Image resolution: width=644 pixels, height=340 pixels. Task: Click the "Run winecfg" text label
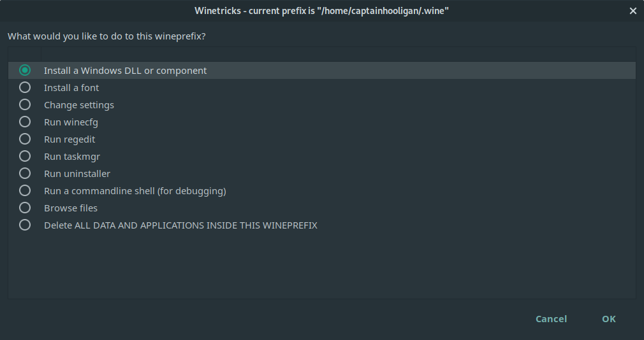pos(71,122)
